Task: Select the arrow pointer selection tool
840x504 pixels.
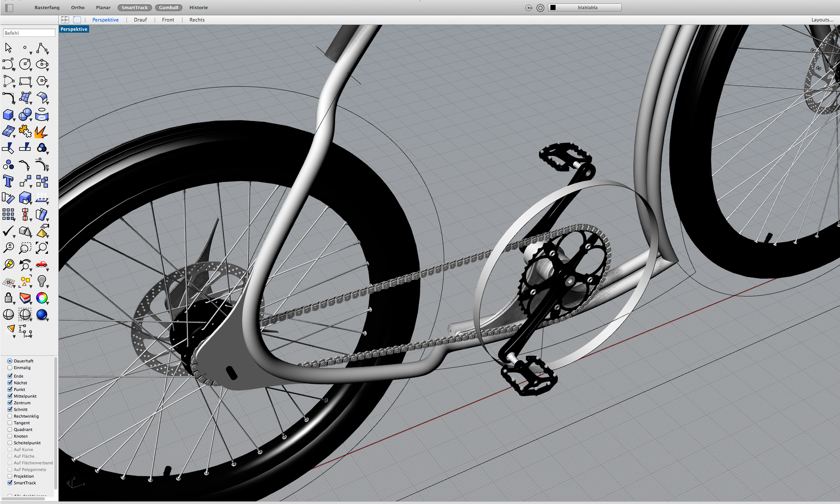Action: click(9, 48)
